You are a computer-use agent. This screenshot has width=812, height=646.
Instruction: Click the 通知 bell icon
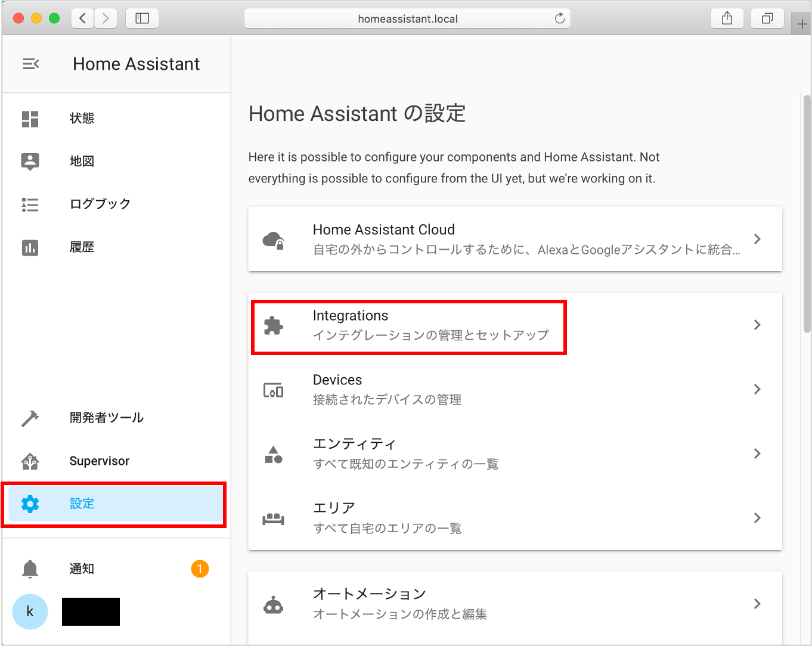[x=30, y=569]
